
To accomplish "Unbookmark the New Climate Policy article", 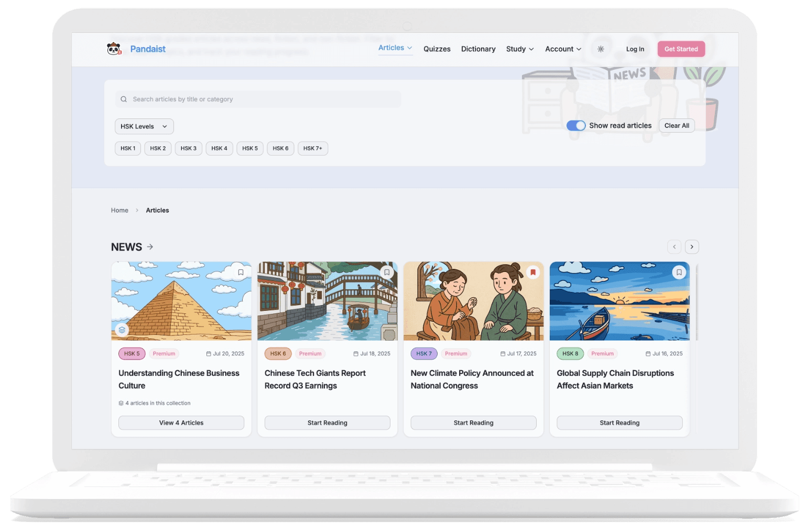I will coord(533,272).
